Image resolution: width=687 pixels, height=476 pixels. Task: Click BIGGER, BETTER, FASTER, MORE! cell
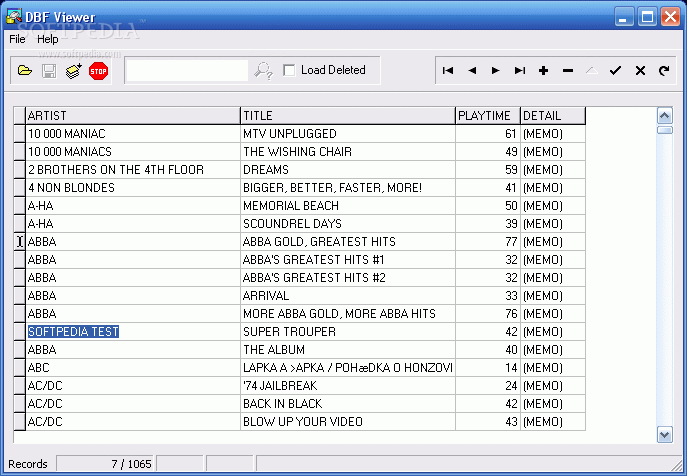[x=348, y=188]
